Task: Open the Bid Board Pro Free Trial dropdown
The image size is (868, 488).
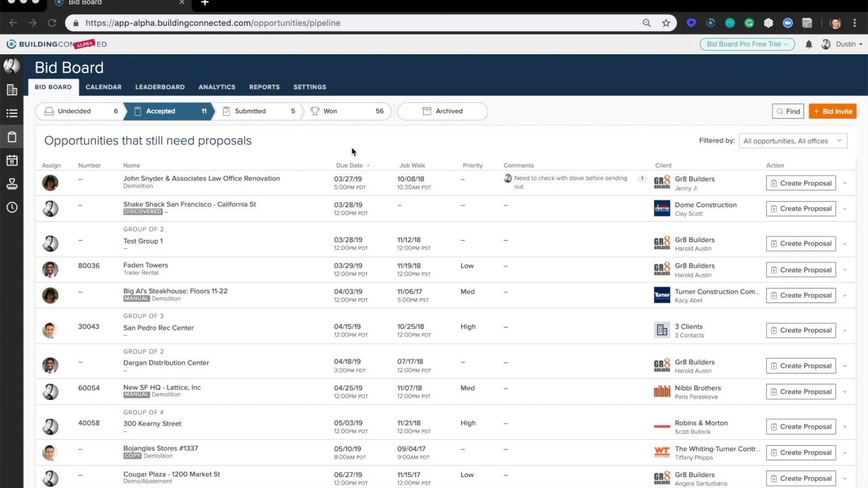Action: (747, 44)
